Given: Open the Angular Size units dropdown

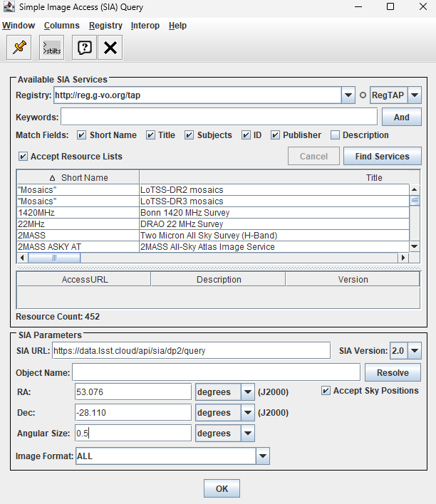Looking at the screenshot, I should pyautogui.click(x=247, y=434).
